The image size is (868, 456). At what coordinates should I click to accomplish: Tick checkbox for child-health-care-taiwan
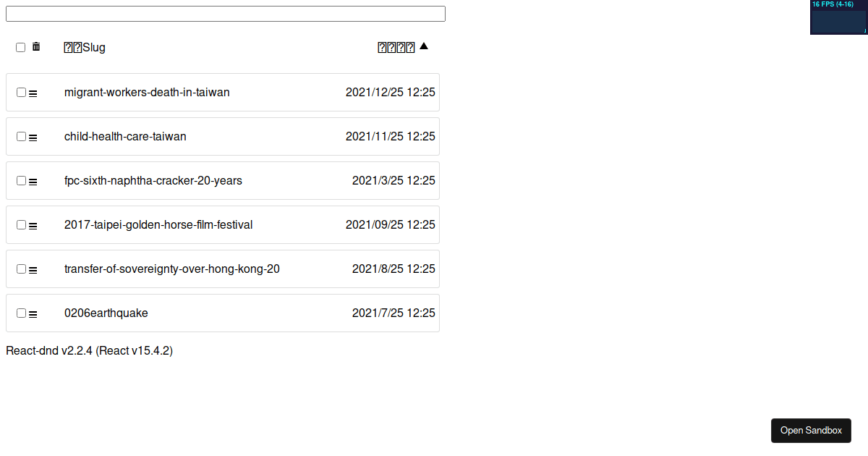[x=21, y=137]
